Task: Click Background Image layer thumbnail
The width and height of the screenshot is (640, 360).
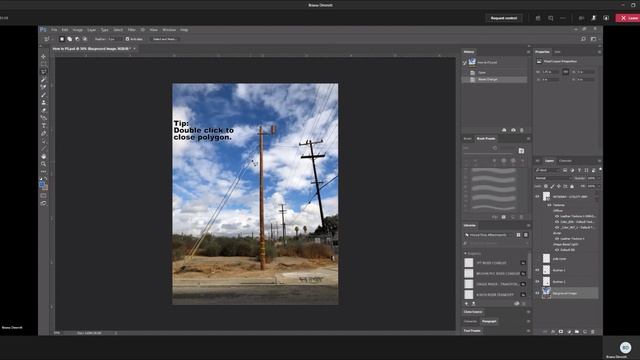Action: [x=546, y=293]
